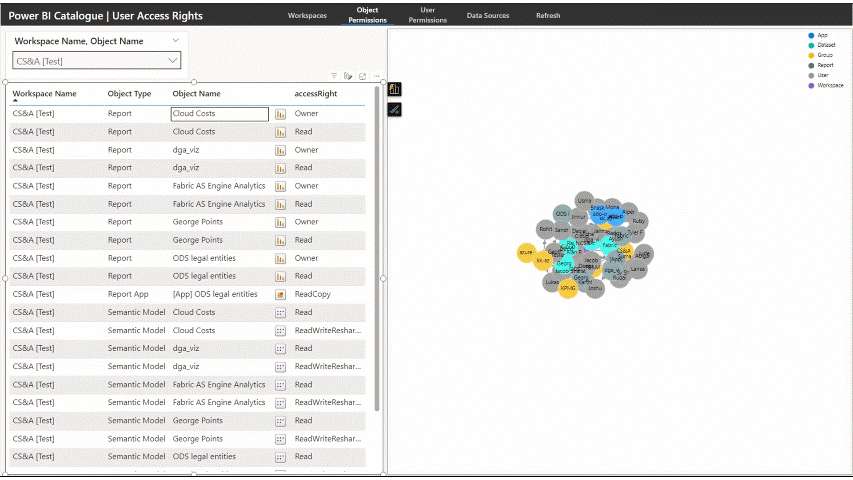Go to the Data Sources page
Image resolution: width=853 pixels, height=480 pixels.
[488, 16]
